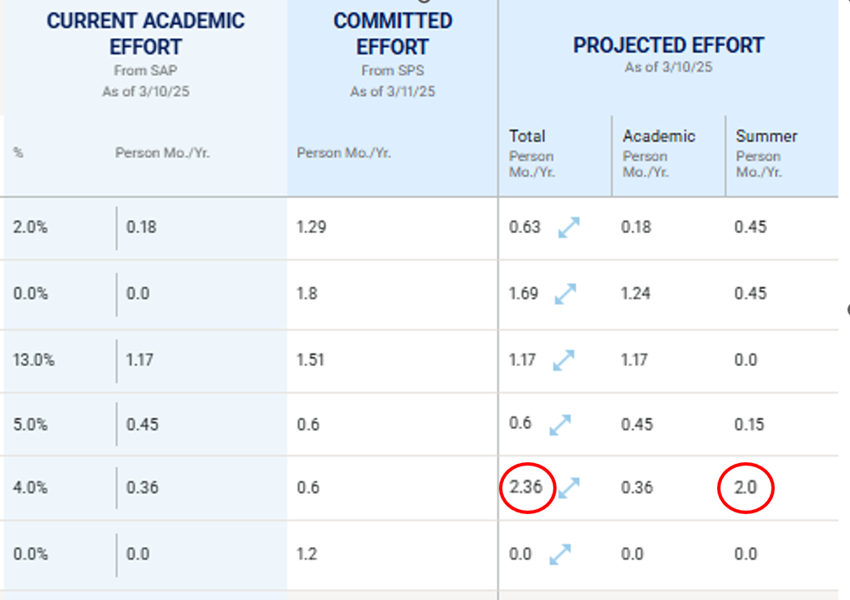Click the 1.51 committed effort value
Viewport: 850px width, 600px height.
[310, 360]
